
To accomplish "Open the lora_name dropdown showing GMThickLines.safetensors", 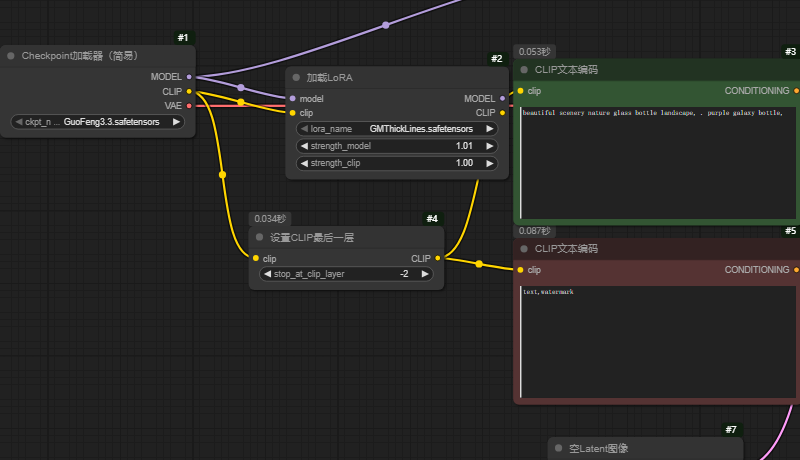I will tap(397, 129).
